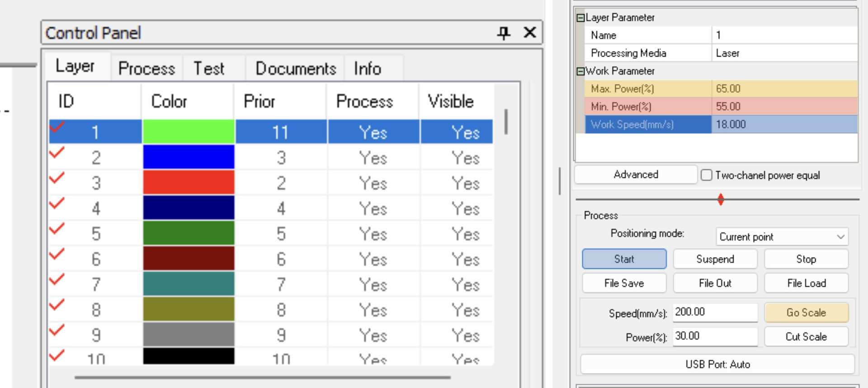868x388 pixels.
Task: Switch to the Process tab
Action: click(146, 69)
